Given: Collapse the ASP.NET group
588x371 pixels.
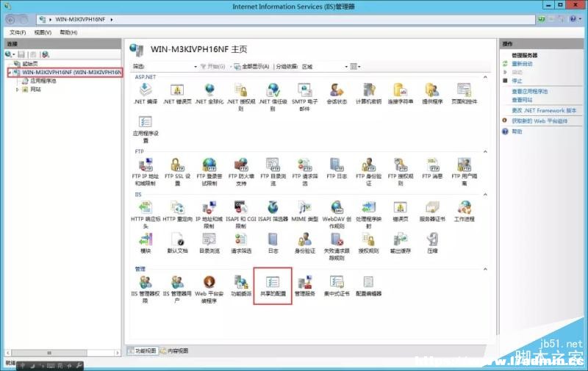Looking at the screenshot, I should click(x=485, y=77).
